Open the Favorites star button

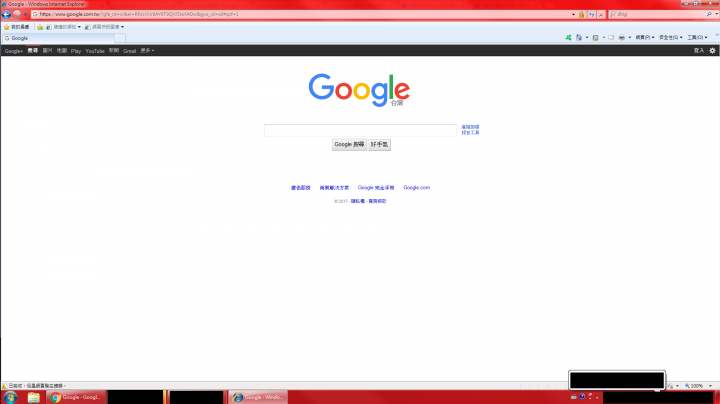point(17,27)
